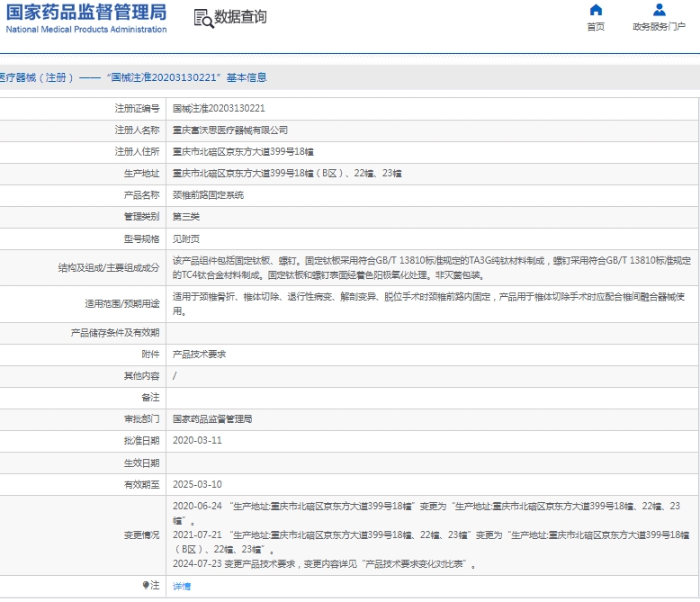Image resolution: width=700 pixels, height=602 pixels.
Task: Click the 2020-06-24 change record line
Action: pyautogui.click(x=426, y=513)
